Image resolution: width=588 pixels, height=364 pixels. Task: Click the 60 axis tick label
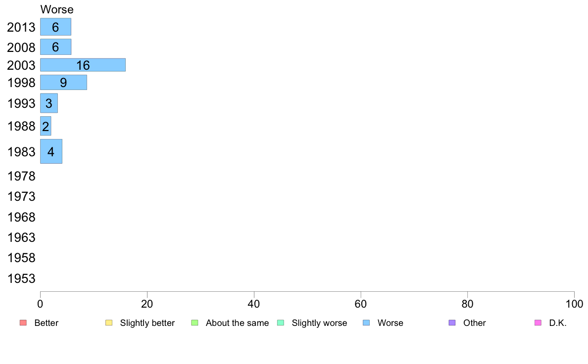point(361,304)
